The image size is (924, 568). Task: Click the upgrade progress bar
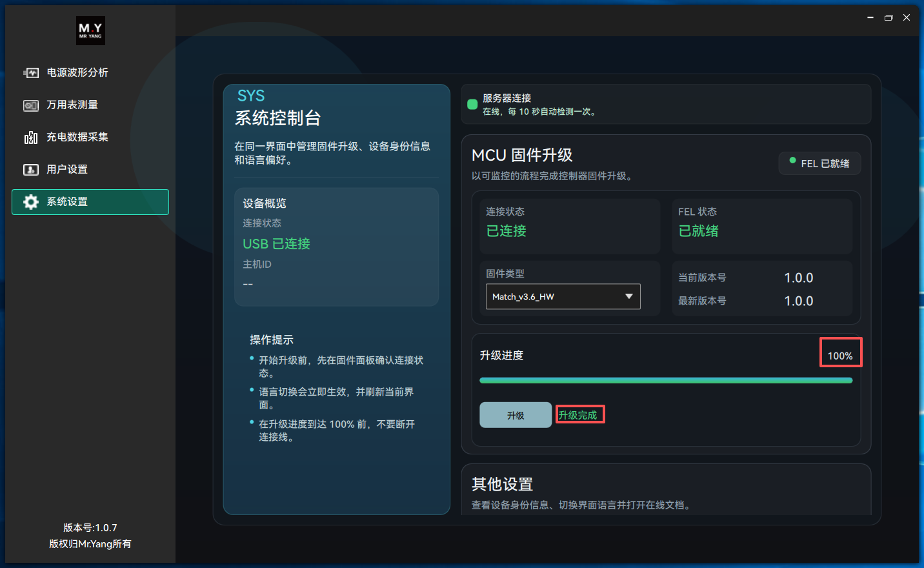point(666,381)
